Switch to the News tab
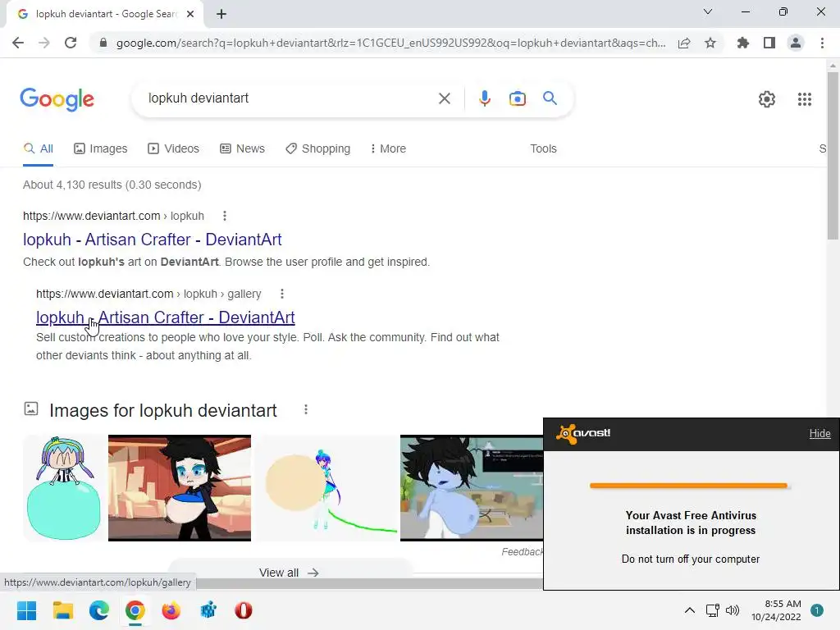 click(243, 148)
